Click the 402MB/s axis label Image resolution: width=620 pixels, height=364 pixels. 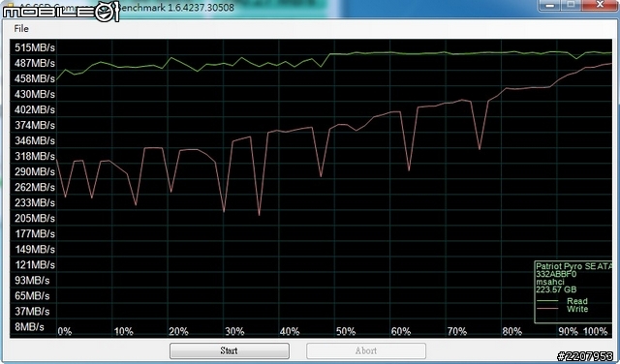(x=35, y=109)
